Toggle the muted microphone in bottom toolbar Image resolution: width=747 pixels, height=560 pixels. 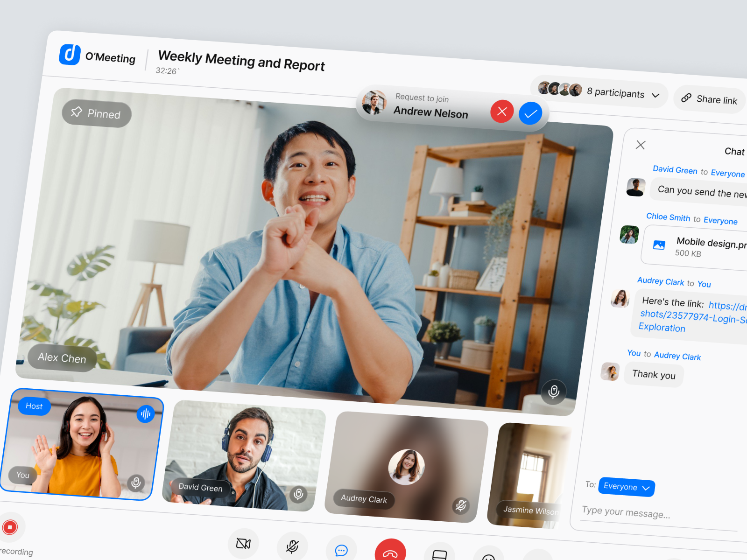pos(292,547)
